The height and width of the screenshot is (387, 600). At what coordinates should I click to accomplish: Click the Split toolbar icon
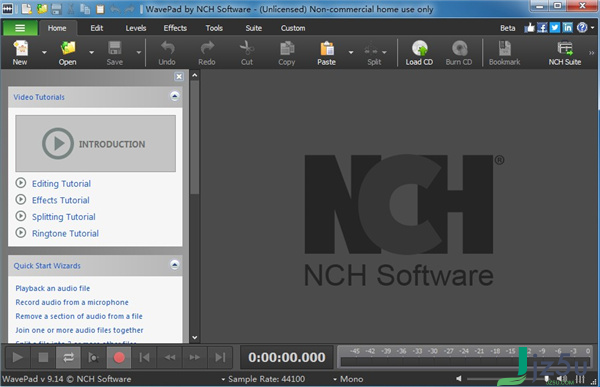click(371, 49)
